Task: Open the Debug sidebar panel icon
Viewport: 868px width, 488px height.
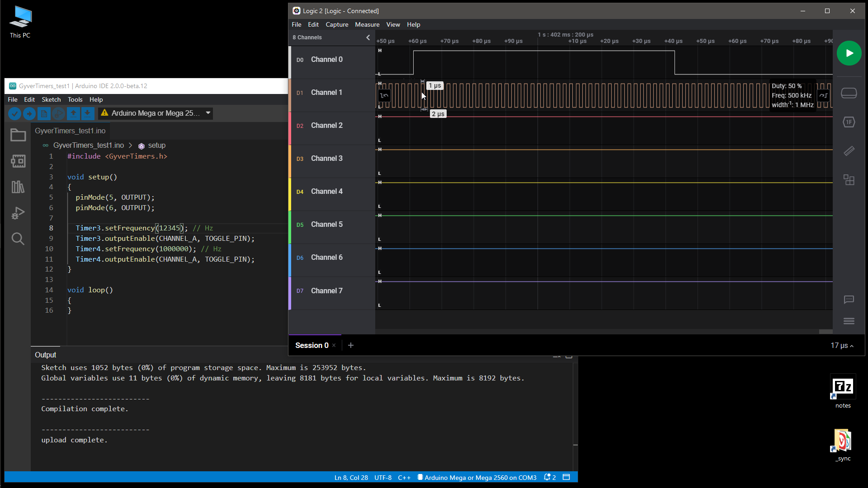Action: click(x=18, y=213)
